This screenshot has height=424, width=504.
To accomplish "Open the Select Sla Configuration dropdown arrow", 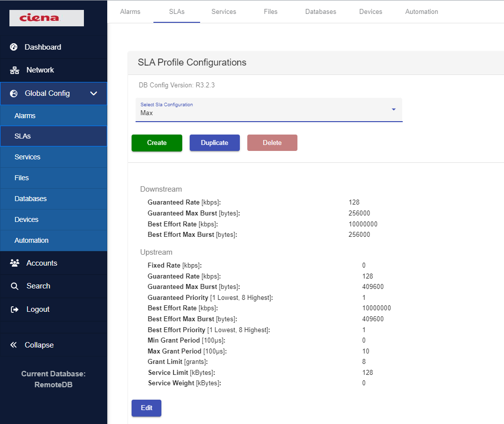I will 393,109.
